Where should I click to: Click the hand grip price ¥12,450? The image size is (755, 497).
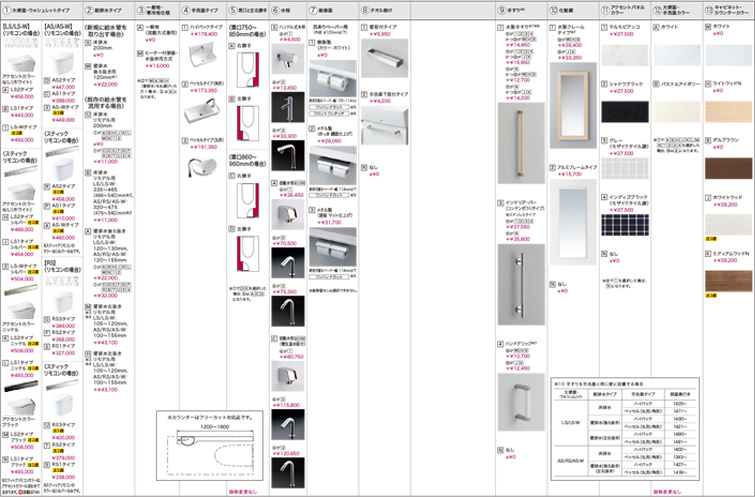pyautogui.click(x=518, y=368)
